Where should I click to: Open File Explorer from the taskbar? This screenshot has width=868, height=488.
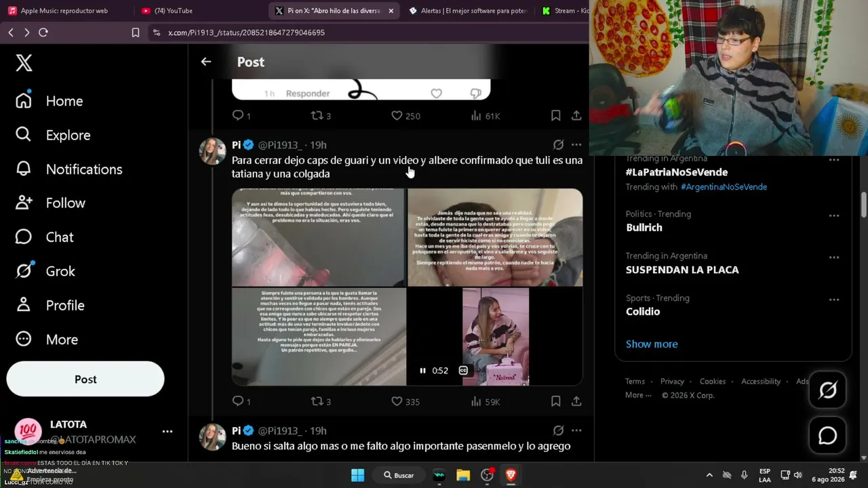point(463,475)
